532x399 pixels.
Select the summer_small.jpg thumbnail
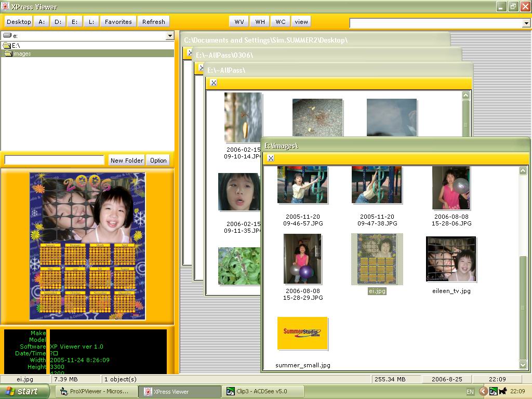tap(302, 333)
